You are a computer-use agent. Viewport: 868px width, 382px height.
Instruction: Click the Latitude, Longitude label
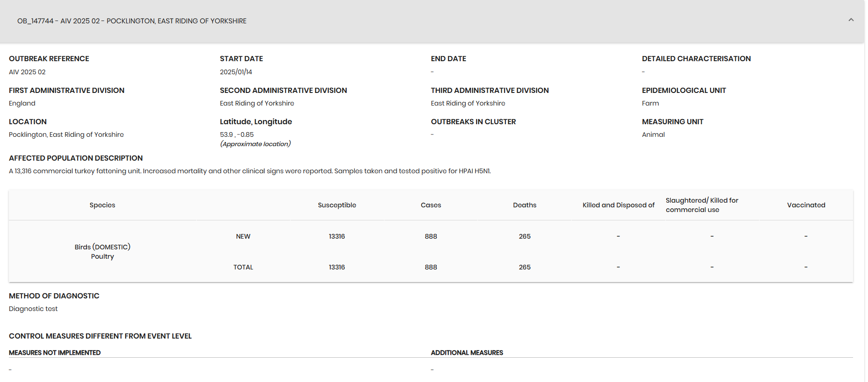256,122
